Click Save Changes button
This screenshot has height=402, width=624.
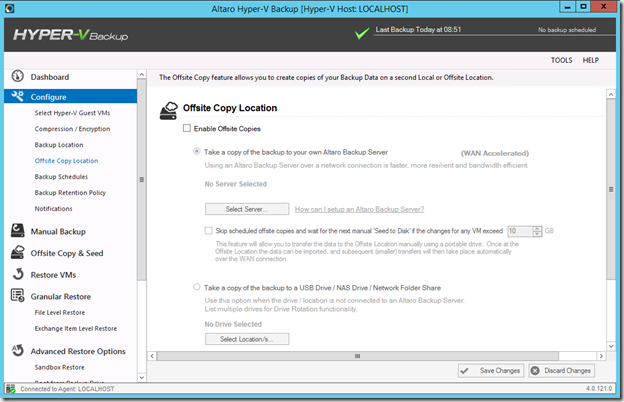[491, 371]
